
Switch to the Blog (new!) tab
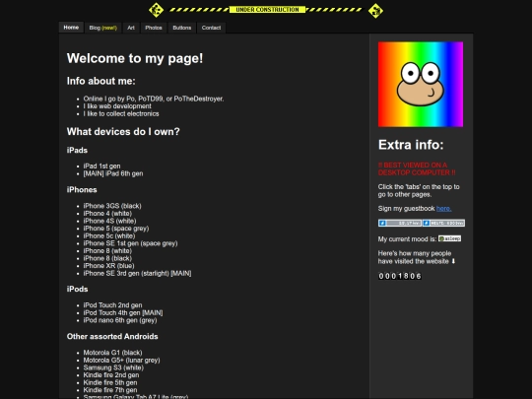click(x=102, y=28)
